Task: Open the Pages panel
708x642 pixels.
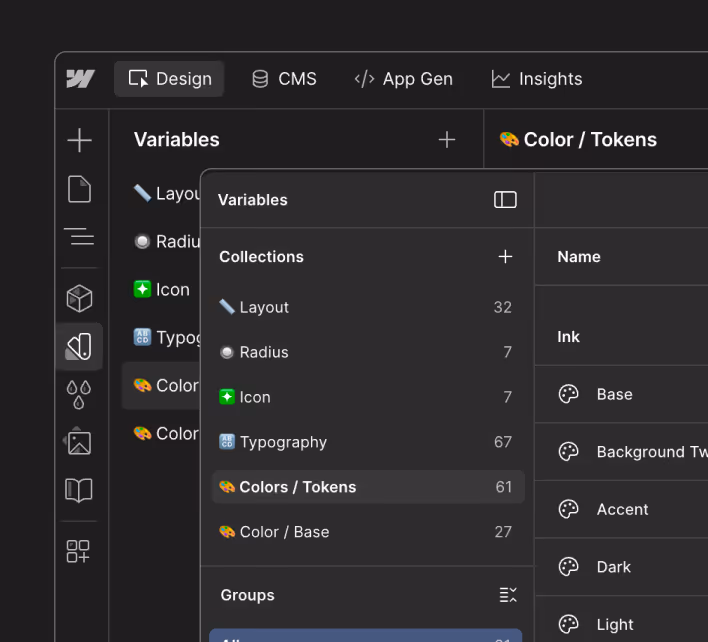Action: (x=79, y=189)
